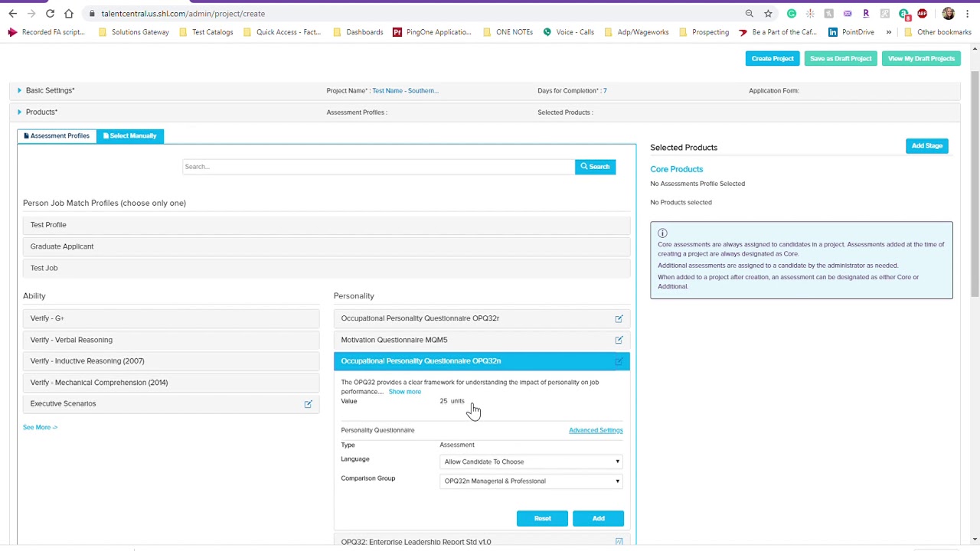Image resolution: width=980 pixels, height=551 pixels.
Task: Open the Test Catalogs bookmark folder
Action: pyautogui.click(x=206, y=32)
